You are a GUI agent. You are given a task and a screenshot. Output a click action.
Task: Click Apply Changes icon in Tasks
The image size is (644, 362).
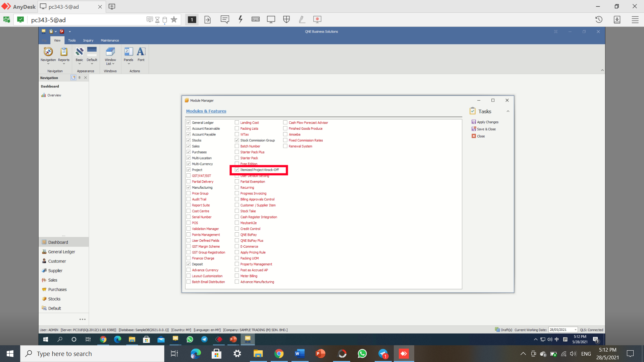pos(474,122)
